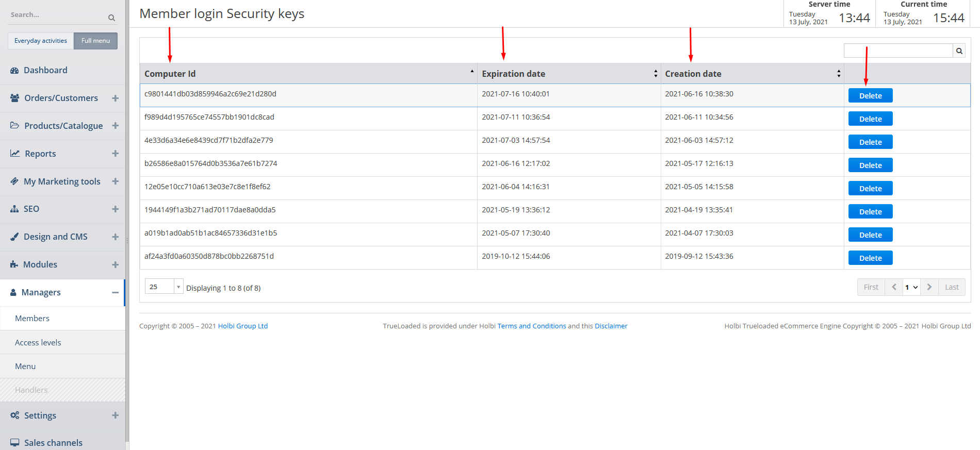Click the table search input field
This screenshot has height=450, width=980.
pos(897,51)
